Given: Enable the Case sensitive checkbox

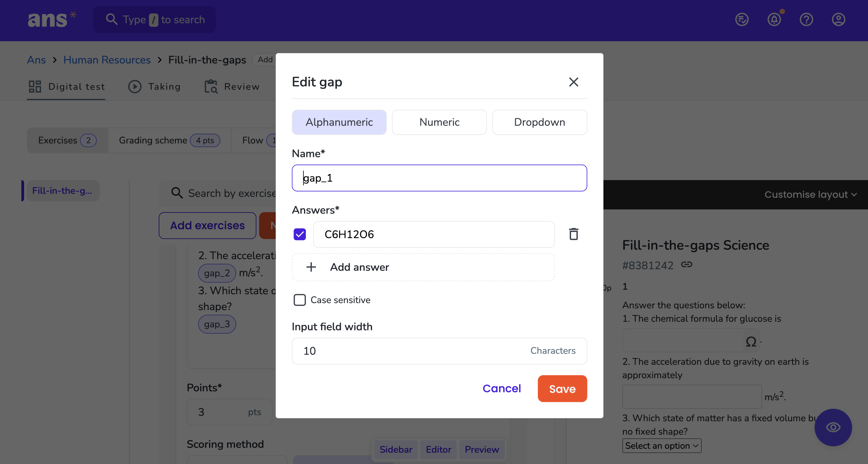Looking at the screenshot, I should point(299,300).
